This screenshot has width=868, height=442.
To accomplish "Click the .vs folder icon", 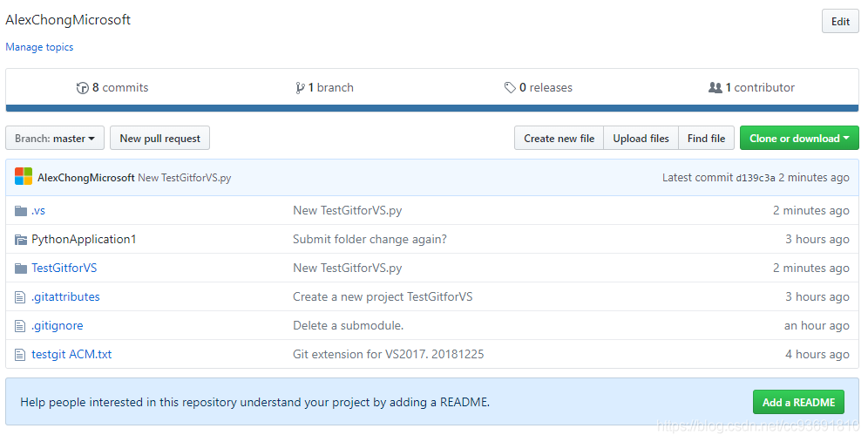I will 21,211.
